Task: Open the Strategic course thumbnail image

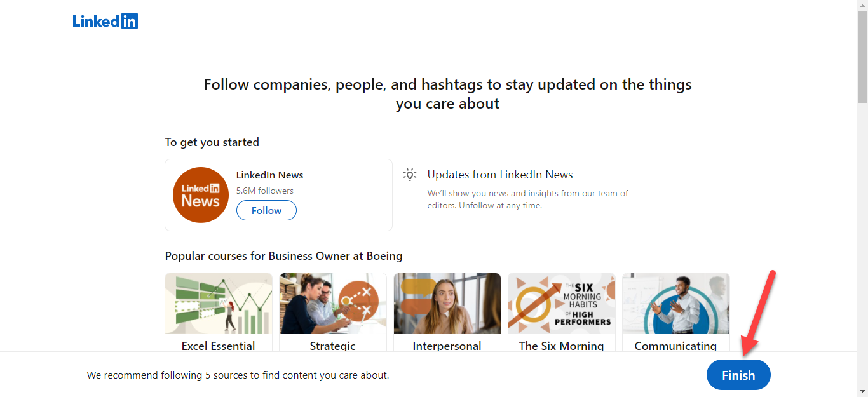Action: click(333, 304)
